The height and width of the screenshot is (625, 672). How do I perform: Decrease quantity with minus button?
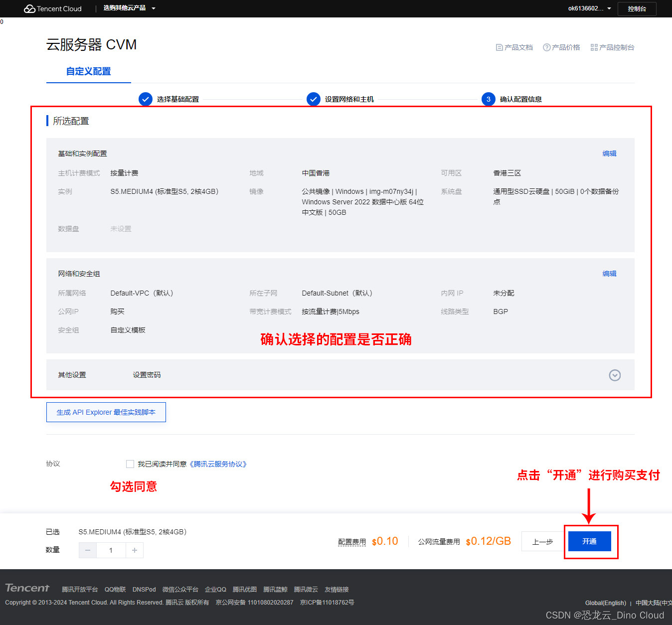[88, 550]
